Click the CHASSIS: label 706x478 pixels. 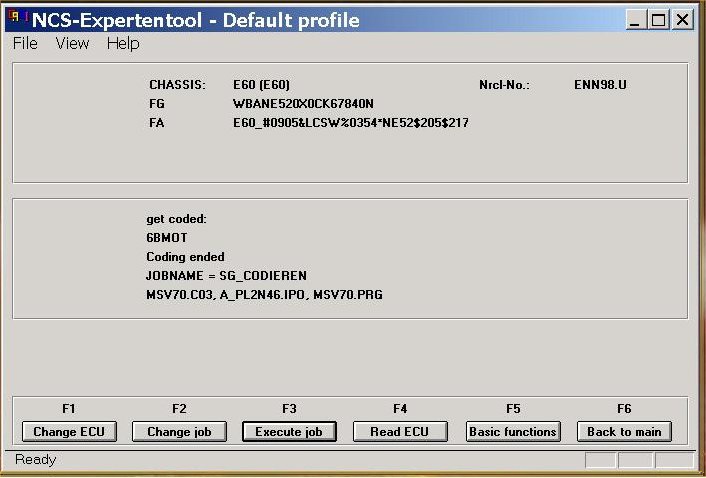(177, 85)
